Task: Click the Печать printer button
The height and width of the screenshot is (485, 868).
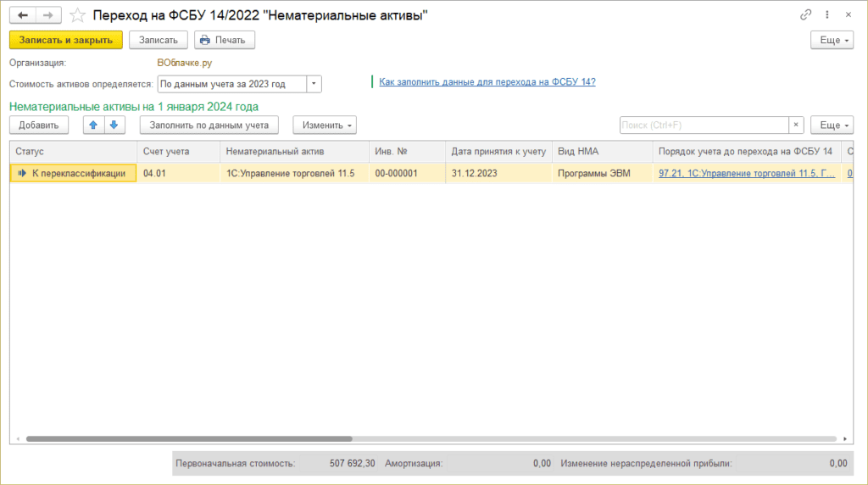Action: [225, 40]
